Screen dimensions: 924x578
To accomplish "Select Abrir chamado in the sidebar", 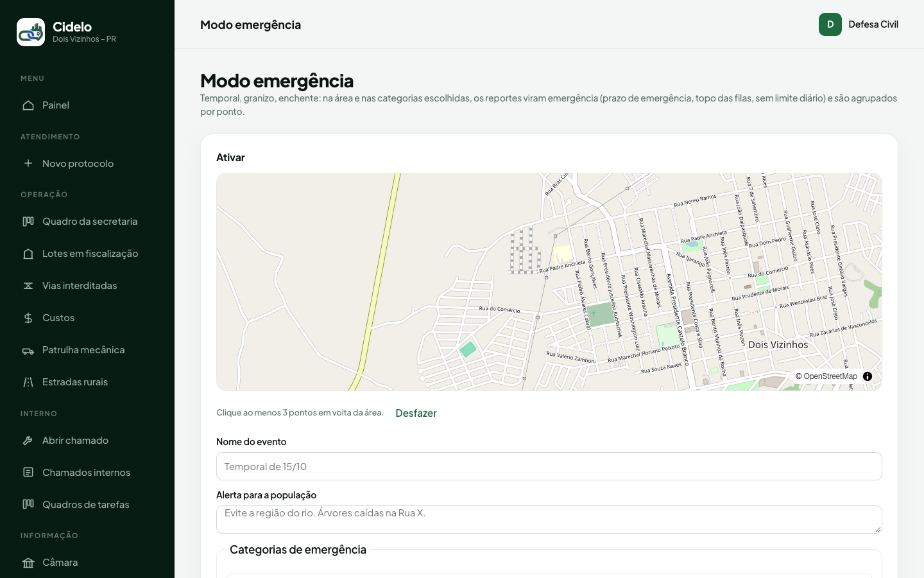I will (87, 441).
